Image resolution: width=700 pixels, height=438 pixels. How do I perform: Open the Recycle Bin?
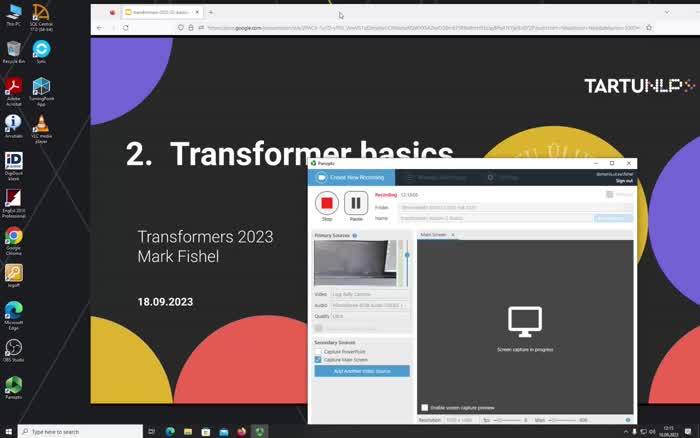click(x=13, y=52)
